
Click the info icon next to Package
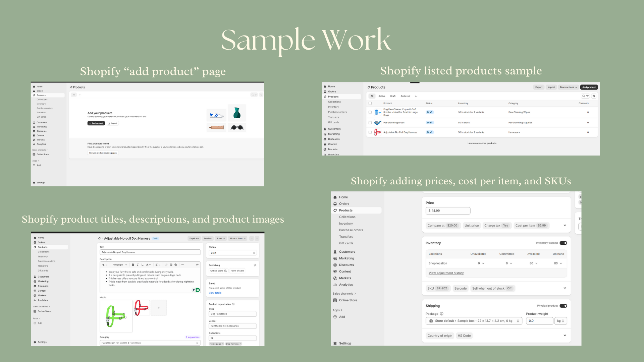(x=441, y=314)
